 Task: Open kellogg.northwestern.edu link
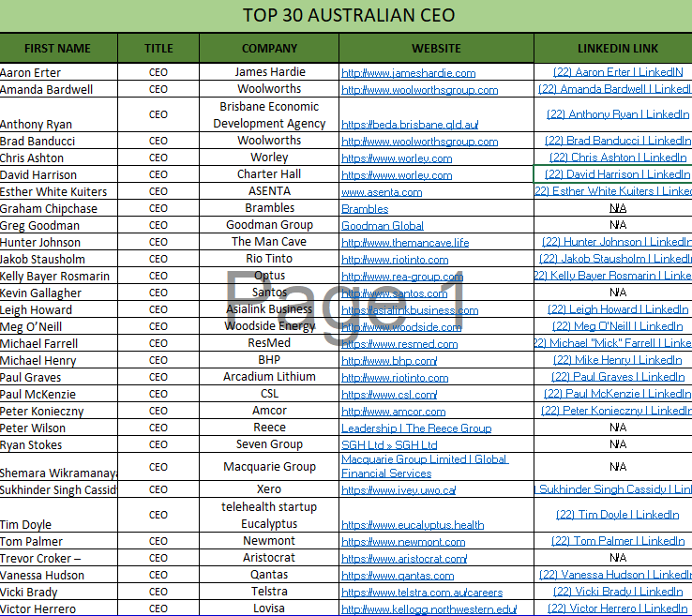click(429, 609)
